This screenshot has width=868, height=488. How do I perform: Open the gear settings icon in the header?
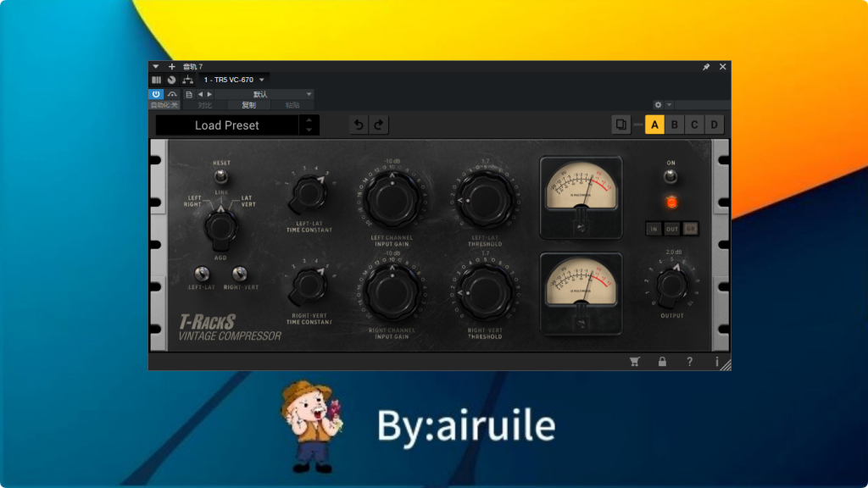658,104
